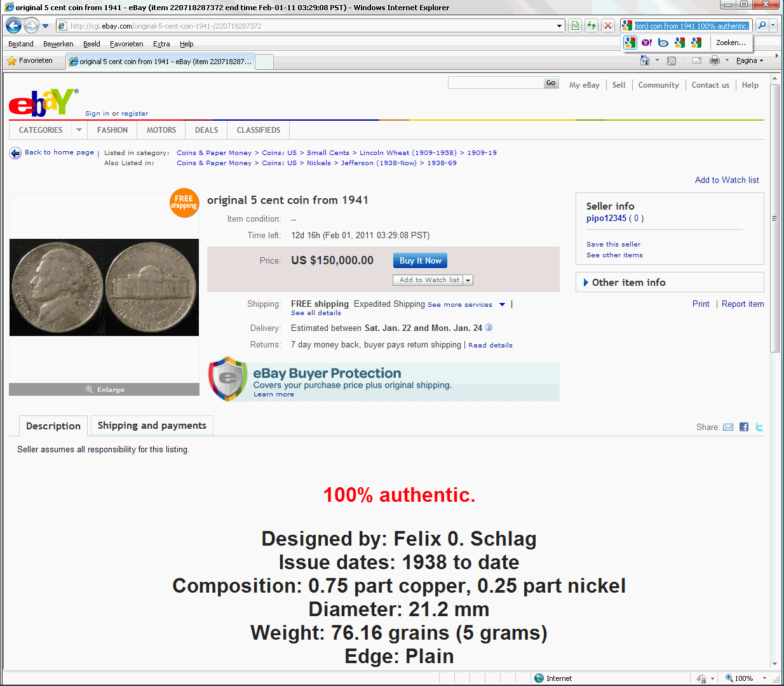Select the first Google provider in popup
The image size is (784, 686).
pyautogui.click(x=630, y=43)
